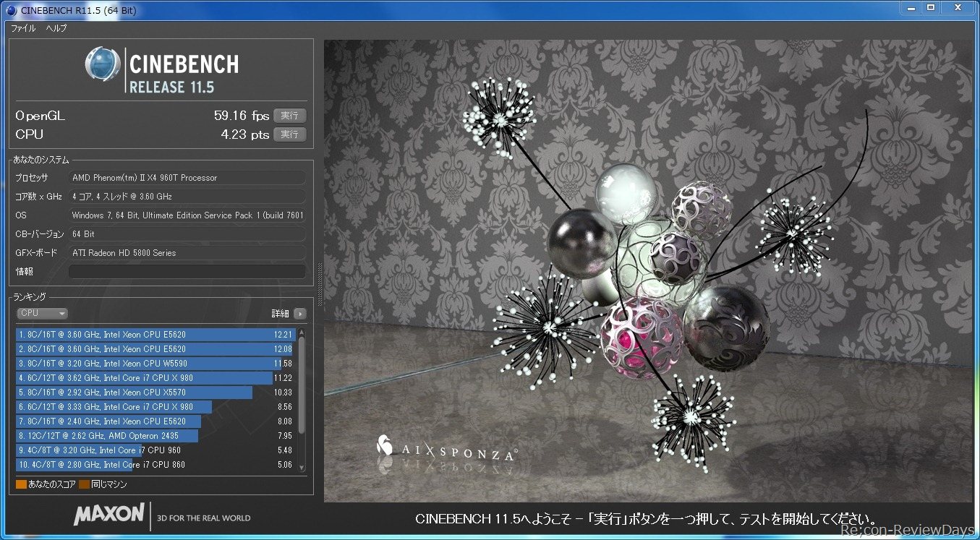980x540 pixels.
Task: Click the 詳細 details arrow button
Action: pos(300,314)
